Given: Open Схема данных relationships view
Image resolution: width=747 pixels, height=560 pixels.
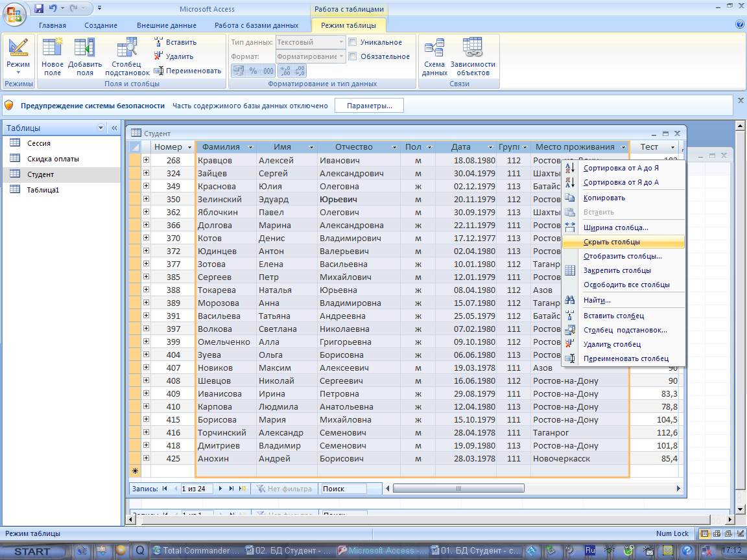Looking at the screenshot, I should click(434, 56).
